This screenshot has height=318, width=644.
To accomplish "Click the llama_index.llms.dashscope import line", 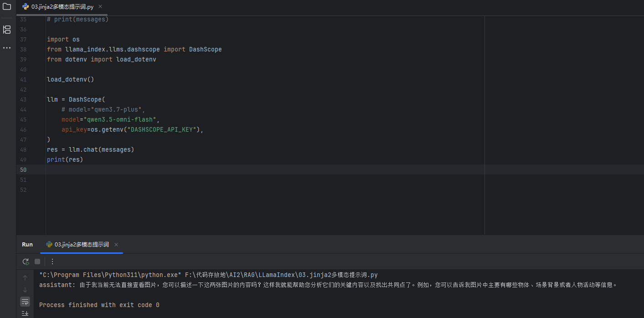I will tap(134, 49).
